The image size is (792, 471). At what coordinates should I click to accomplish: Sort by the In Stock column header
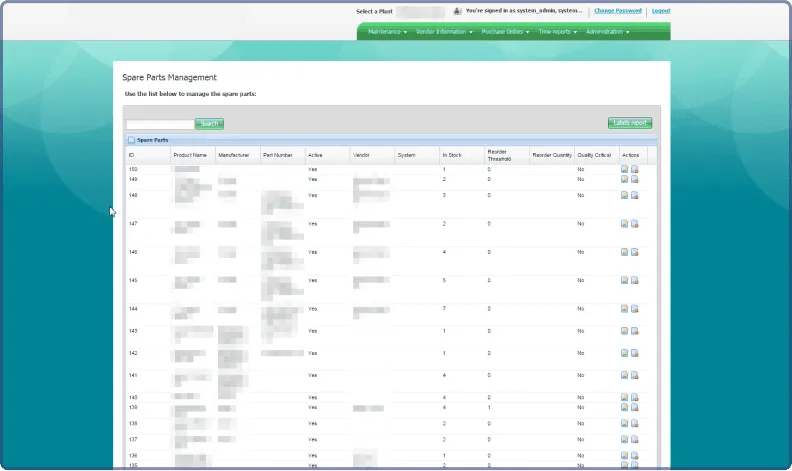(462, 155)
